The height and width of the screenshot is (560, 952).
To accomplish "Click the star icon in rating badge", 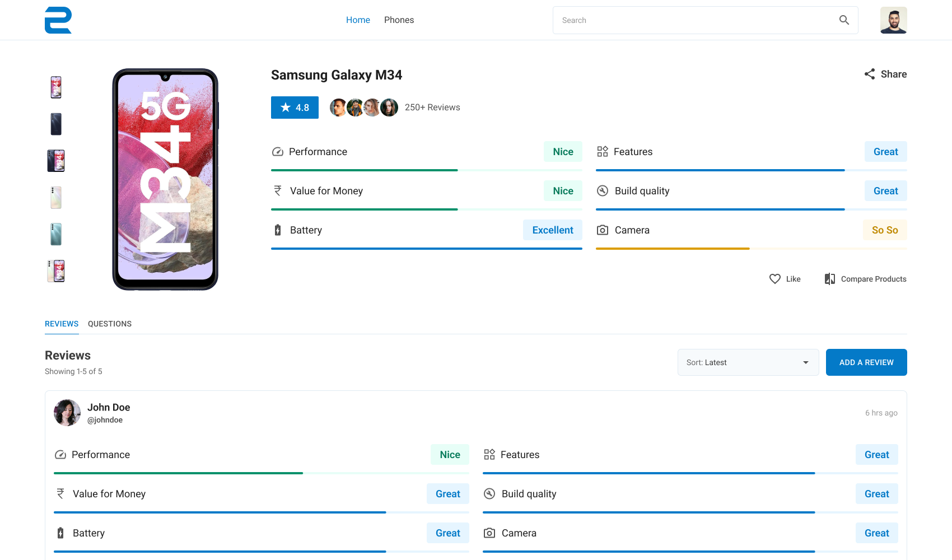I will (286, 108).
